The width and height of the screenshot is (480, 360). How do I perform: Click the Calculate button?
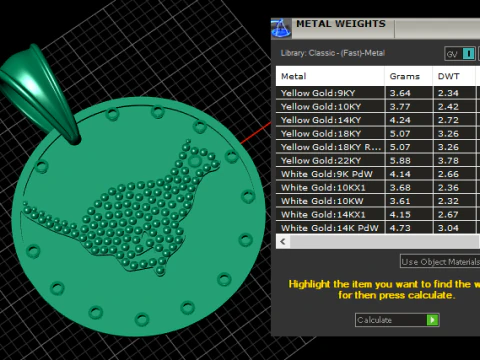(x=397, y=320)
